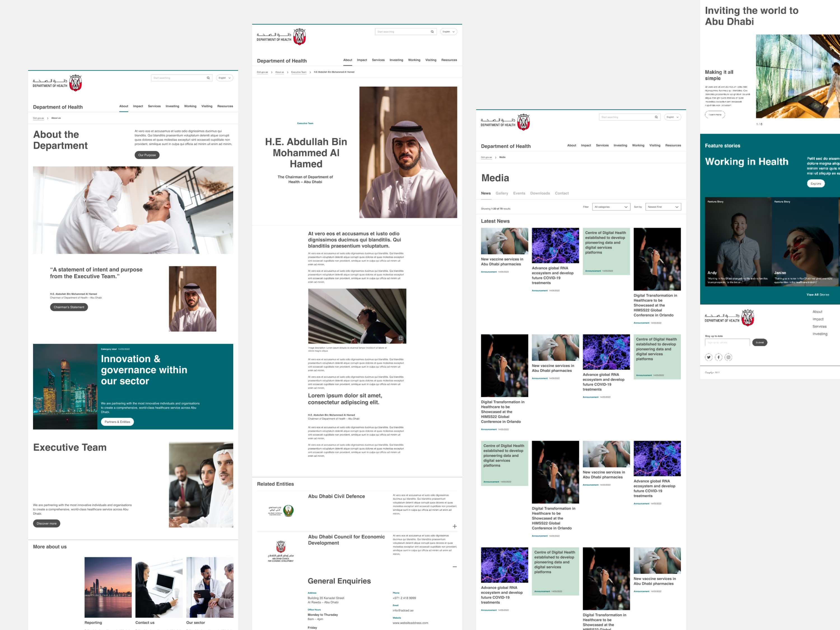Click the fullscreen icon on the article image
Screen dimensions: 840x630
point(401,338)
